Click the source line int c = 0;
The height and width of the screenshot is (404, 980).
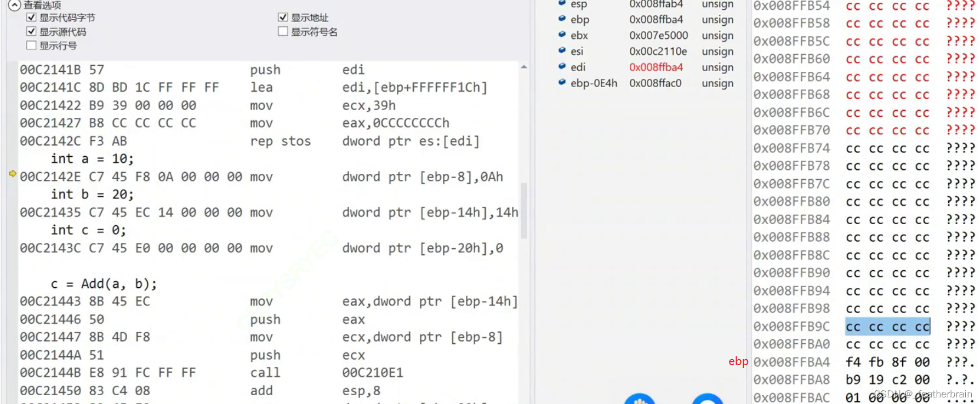click(x=88, y=230)
